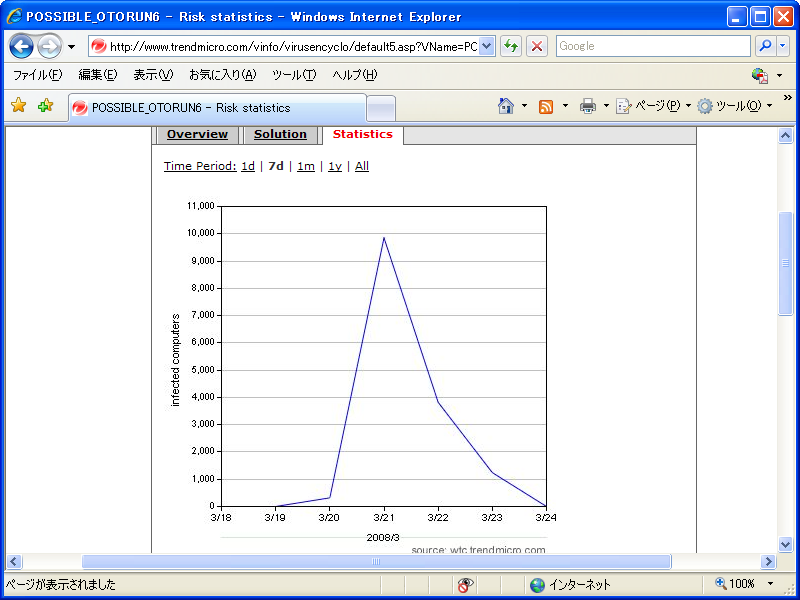Viewport: 800px width, 600px height.
Task: Click the vertical scrollbar thumb
Action: pyautogui.click(x=786, y=263)
